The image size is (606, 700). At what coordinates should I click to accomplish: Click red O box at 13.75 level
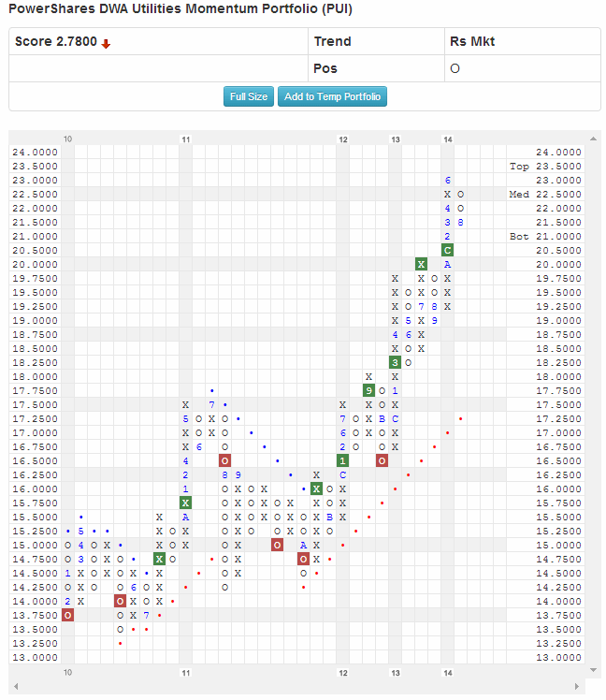[67, 615]
